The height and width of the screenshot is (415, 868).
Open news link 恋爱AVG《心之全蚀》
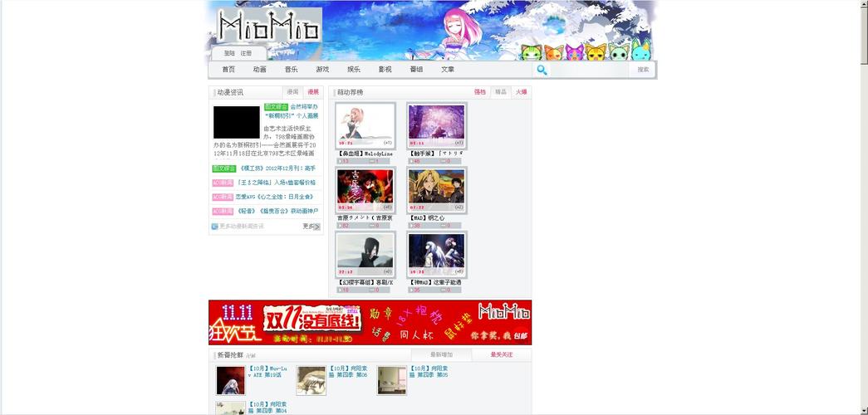(275, 197)
